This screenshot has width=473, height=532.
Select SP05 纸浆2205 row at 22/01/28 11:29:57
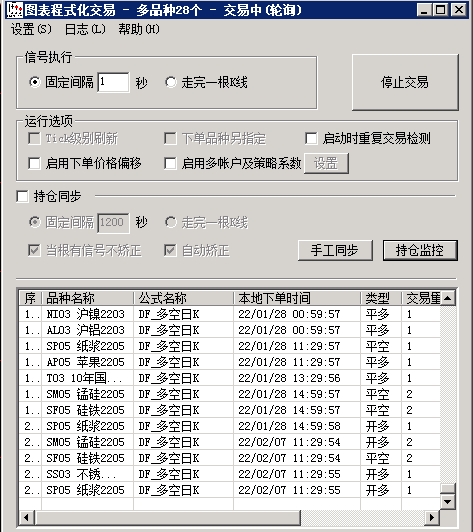pos(230,346)
